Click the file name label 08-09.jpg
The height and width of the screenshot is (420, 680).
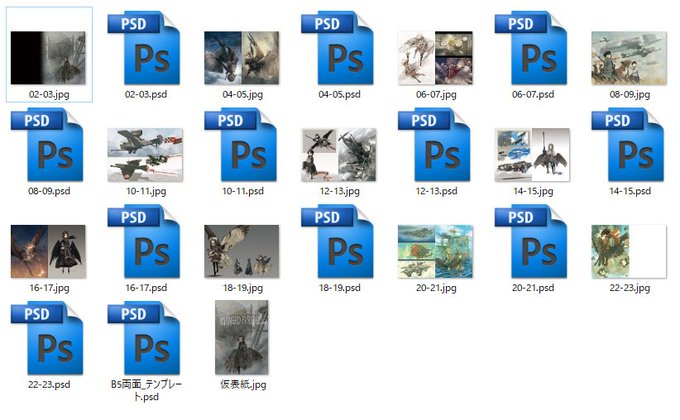(x=630, y=94)
